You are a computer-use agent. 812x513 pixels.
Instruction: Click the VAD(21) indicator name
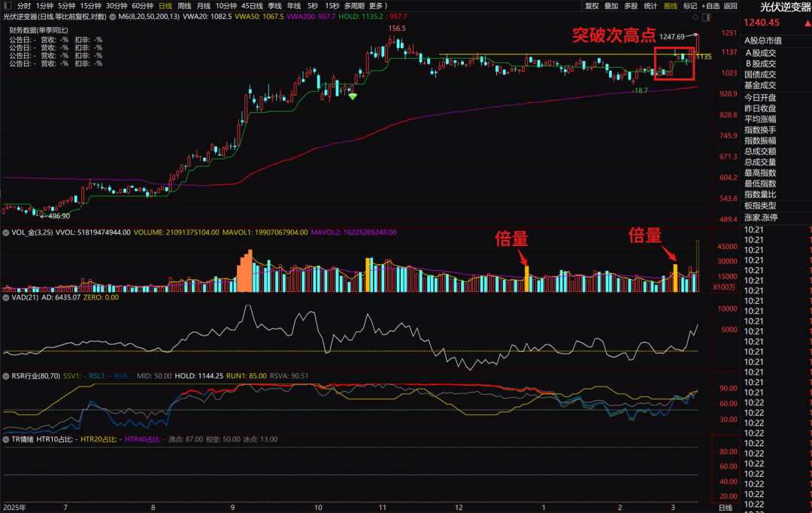point(25,297)
